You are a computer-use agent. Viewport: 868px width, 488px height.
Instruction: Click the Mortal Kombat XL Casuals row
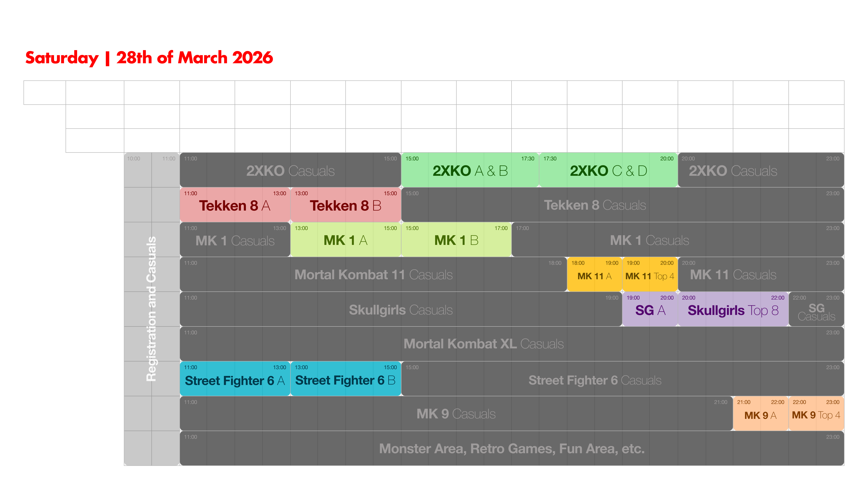point(483,344)
